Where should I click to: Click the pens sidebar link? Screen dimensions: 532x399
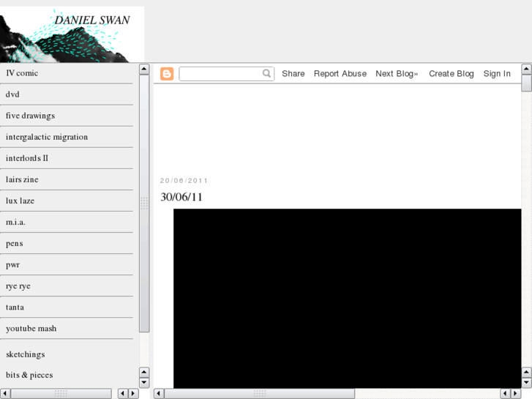click(14, 244)
